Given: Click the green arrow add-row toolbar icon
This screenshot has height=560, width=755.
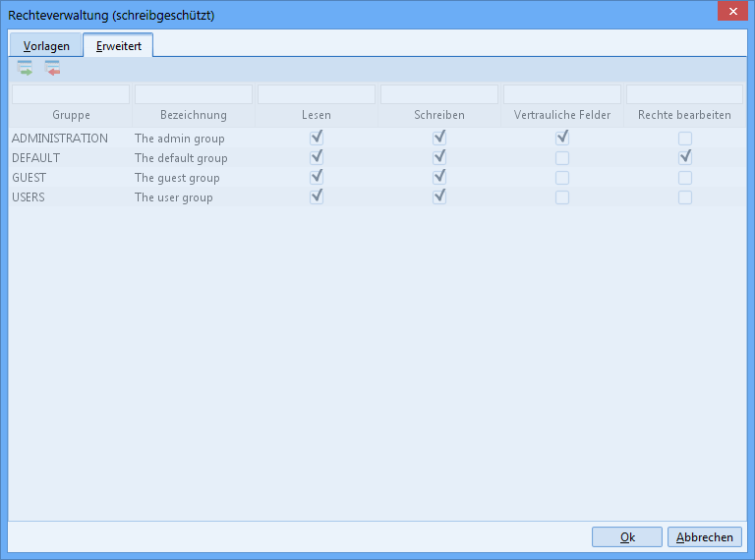Looking at the screenshot, I should tap(25, 69).
